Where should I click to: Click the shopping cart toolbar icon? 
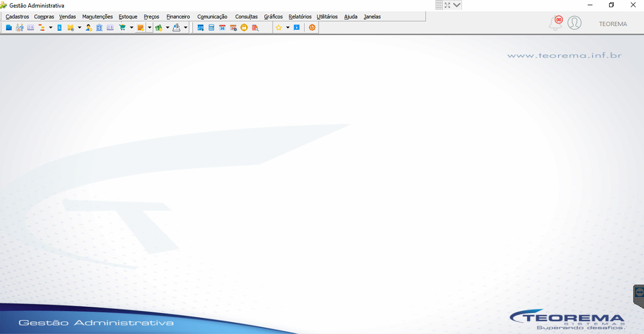point(122,28)
